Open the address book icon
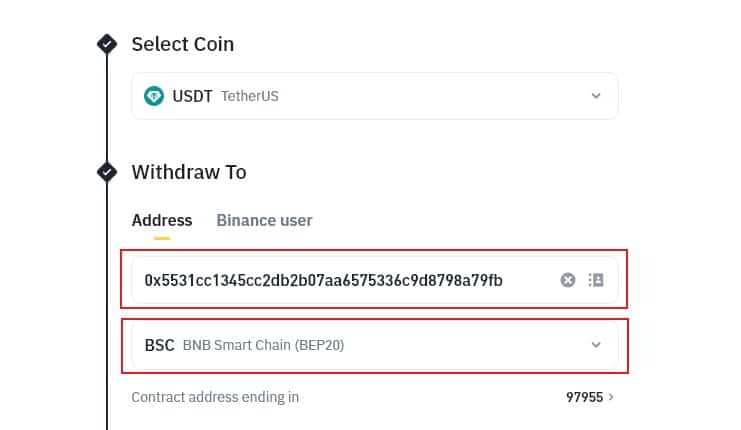Screen dimensions: 741x430 click(x=596, y=280)
